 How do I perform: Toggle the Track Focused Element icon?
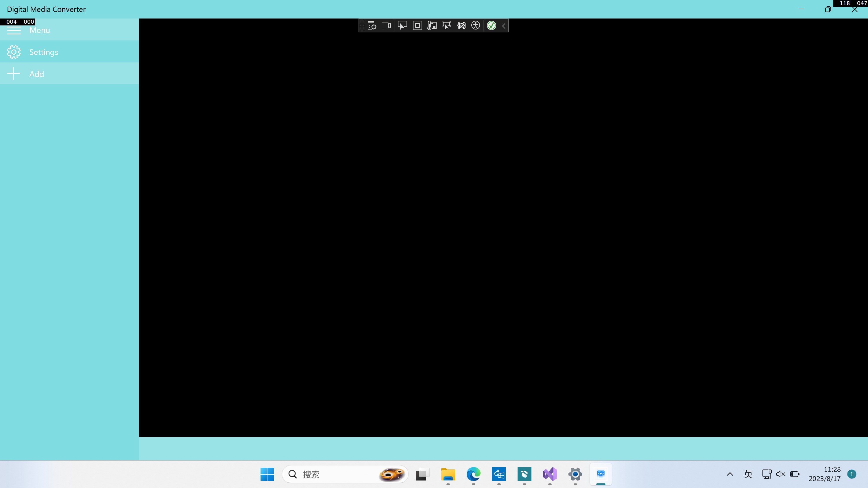(446, 26)
